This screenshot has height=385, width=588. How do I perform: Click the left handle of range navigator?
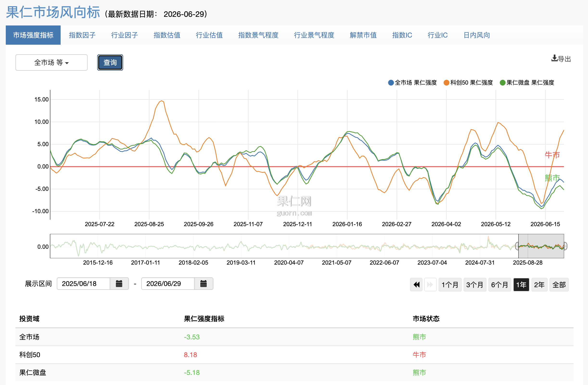(x=517, y=246)
